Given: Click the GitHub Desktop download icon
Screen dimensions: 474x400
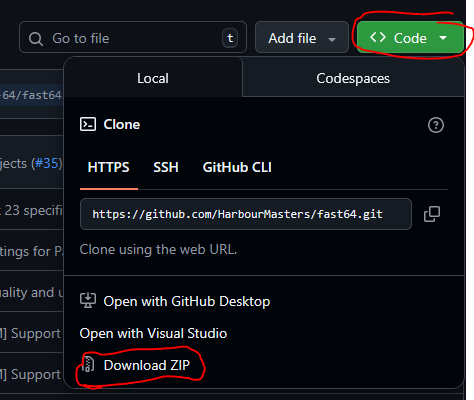Looking at the screenshot, I should coord(88,301).
